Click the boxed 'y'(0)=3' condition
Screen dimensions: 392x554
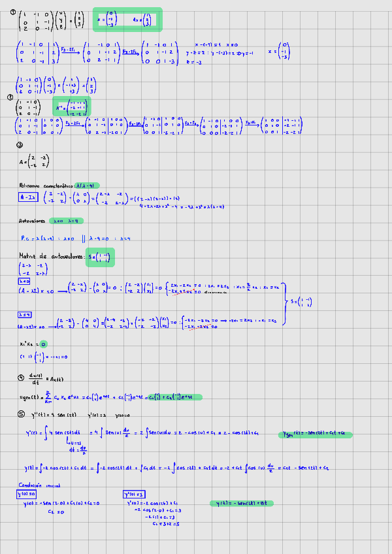click(x=135, y=494)
